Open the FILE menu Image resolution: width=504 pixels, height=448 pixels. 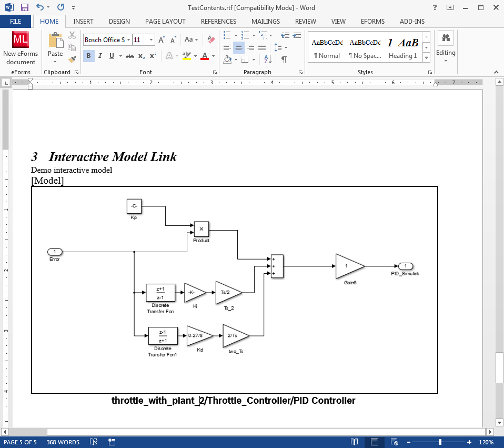(x=16, y=22)
